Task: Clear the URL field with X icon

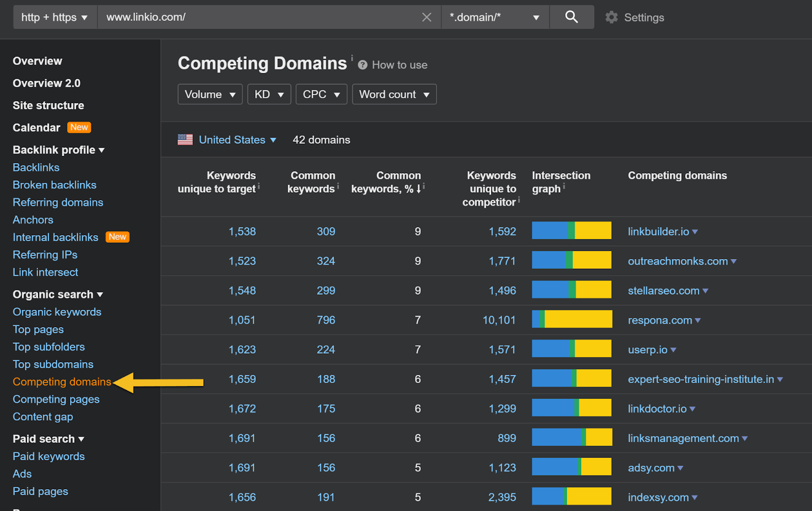Action: click(x=426, y=17)
